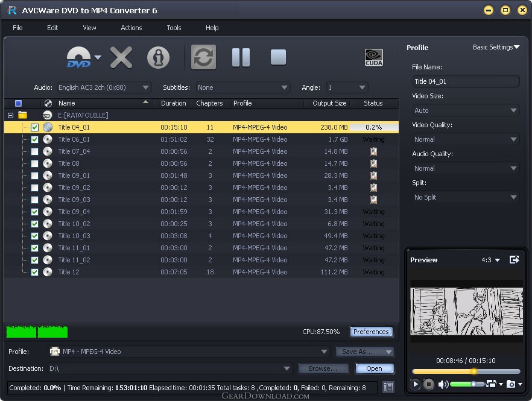The height and width of the screenshot is (401, 532).
Task: Check the Title 09_01 checkbox
Action: point(34,175)
